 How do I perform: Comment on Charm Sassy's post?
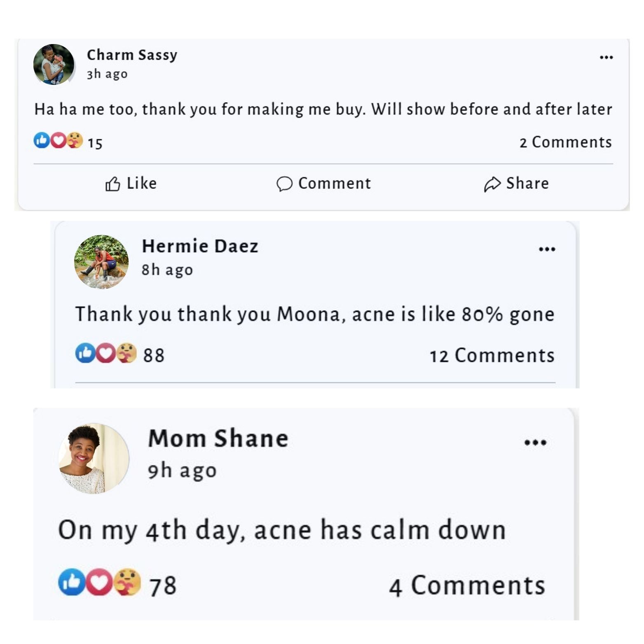[x=324, y=183]
